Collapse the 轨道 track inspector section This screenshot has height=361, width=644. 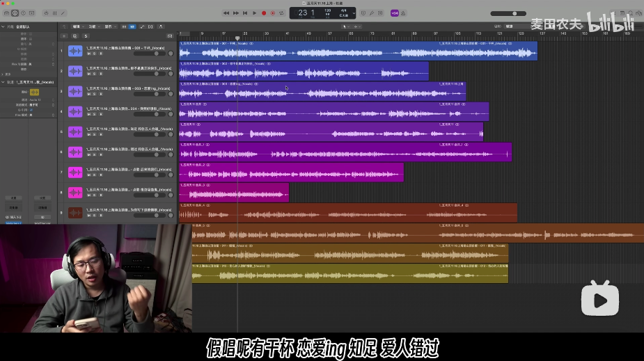(3, 82)
